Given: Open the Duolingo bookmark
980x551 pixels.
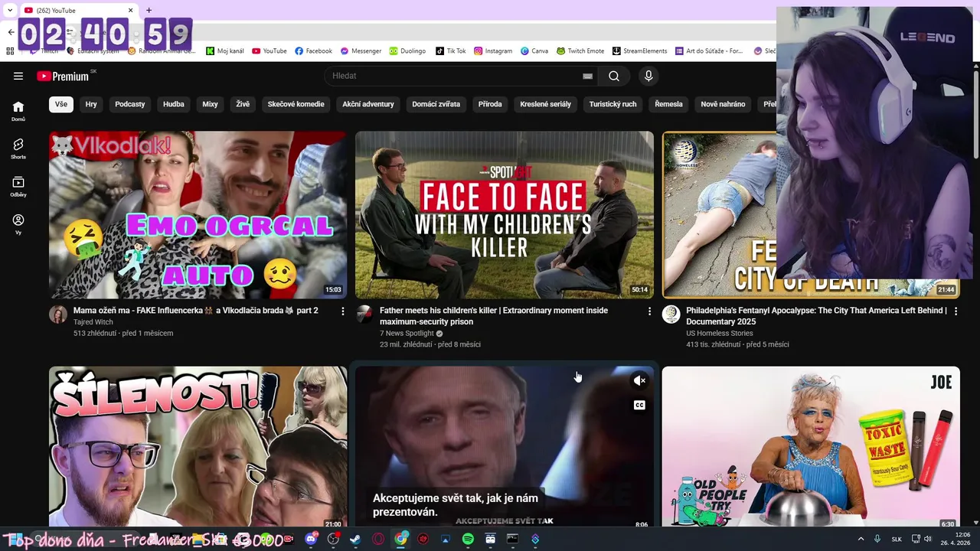Looking at the screenshot, I should [407, 51].
